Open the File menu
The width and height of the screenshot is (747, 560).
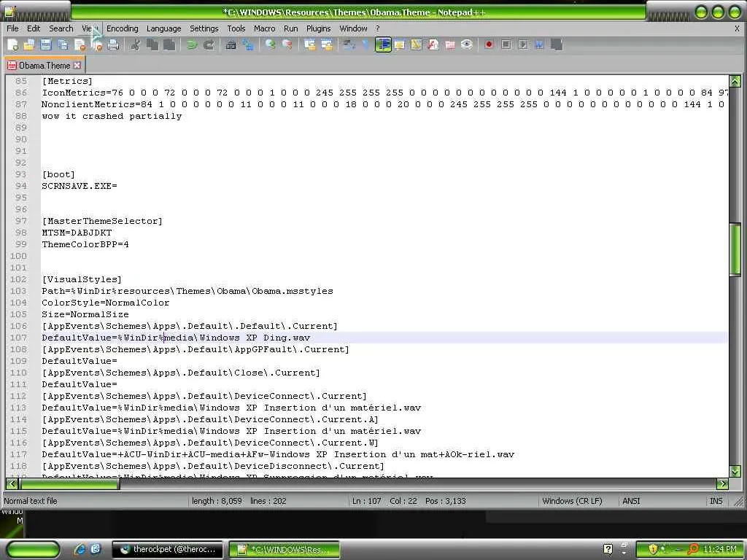coord(12,28)
